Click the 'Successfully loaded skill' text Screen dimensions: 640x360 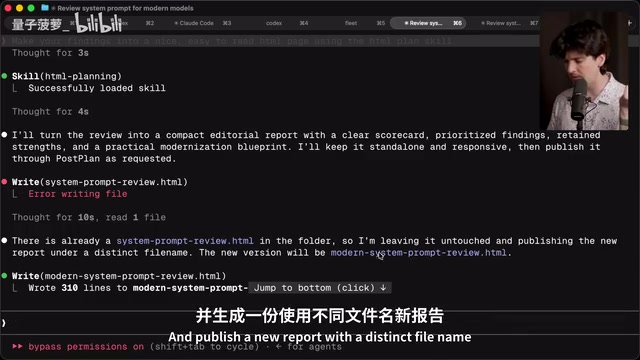tap(97, 88)
